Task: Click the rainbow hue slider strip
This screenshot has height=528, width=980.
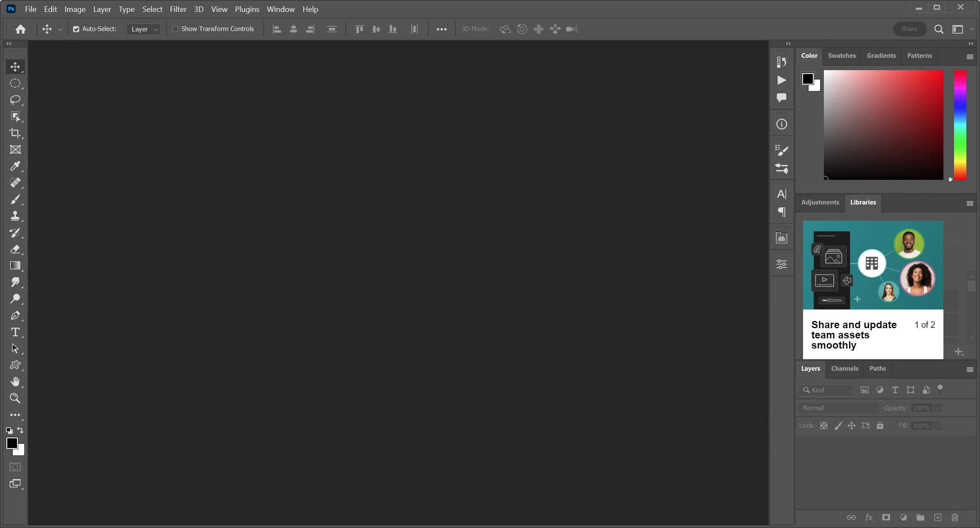Action: pos(960,125)
